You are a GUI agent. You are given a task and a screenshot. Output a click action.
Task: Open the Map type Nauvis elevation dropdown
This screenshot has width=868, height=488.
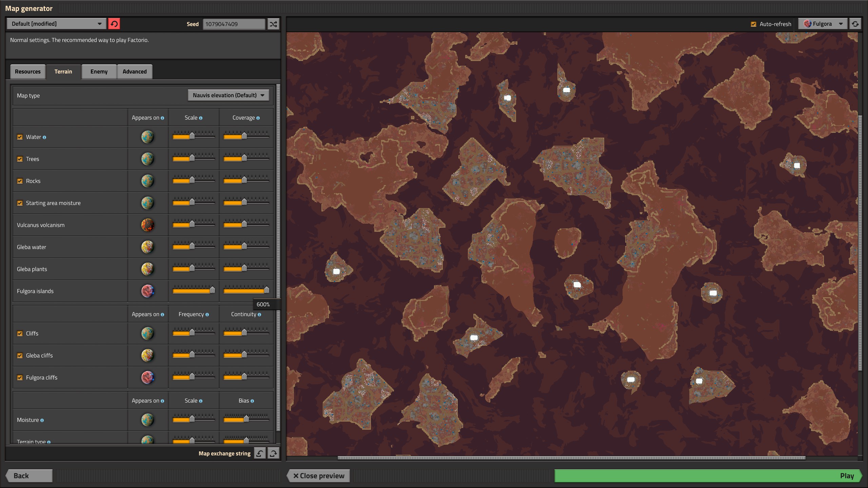coord(229,95)
